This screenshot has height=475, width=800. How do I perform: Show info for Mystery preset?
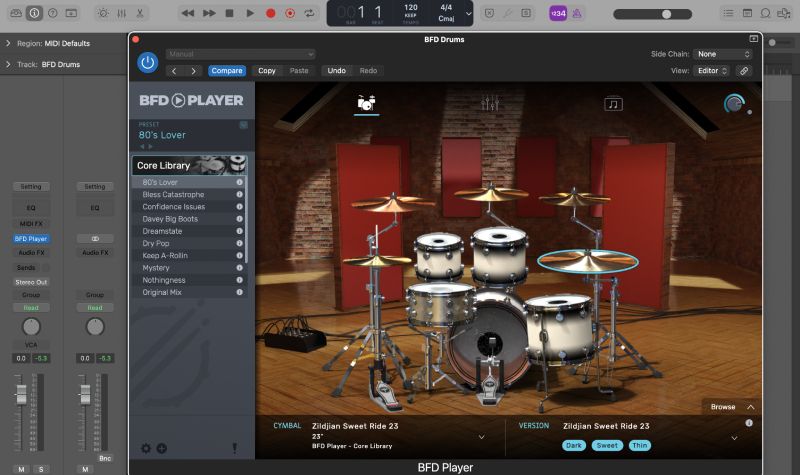coord(239,268)
